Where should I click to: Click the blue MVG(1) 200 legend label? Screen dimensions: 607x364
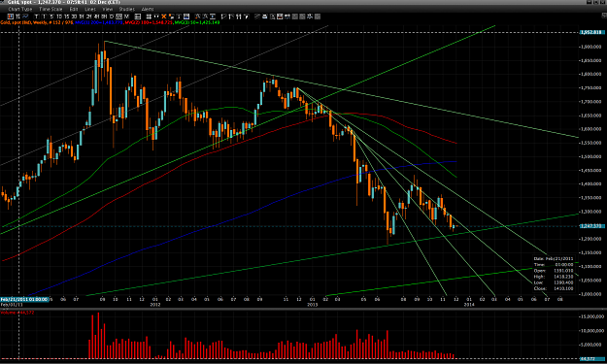[99, 22]
